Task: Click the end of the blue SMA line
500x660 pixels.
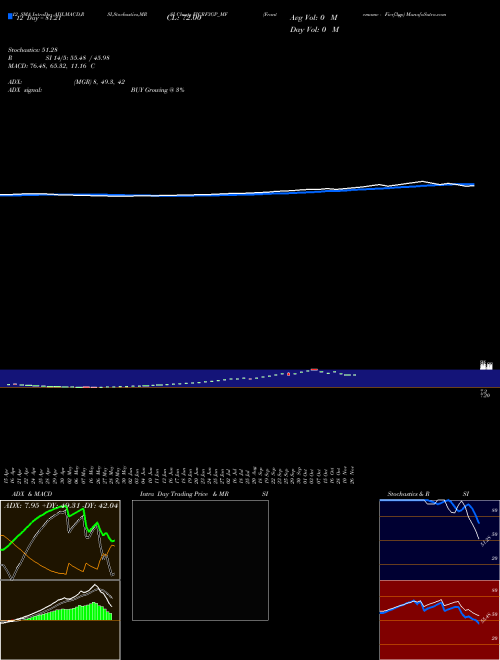Action: 473,185
